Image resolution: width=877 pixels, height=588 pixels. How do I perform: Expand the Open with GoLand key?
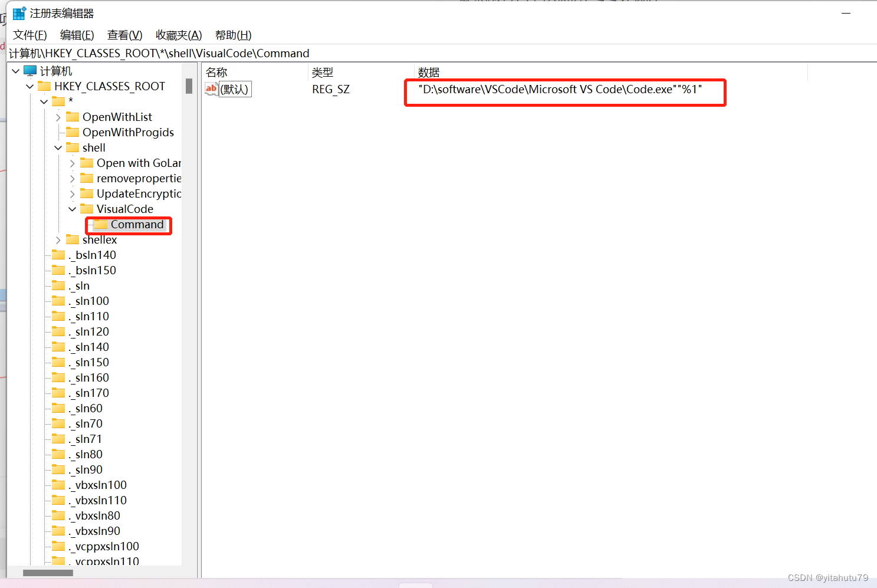(73, 163)
